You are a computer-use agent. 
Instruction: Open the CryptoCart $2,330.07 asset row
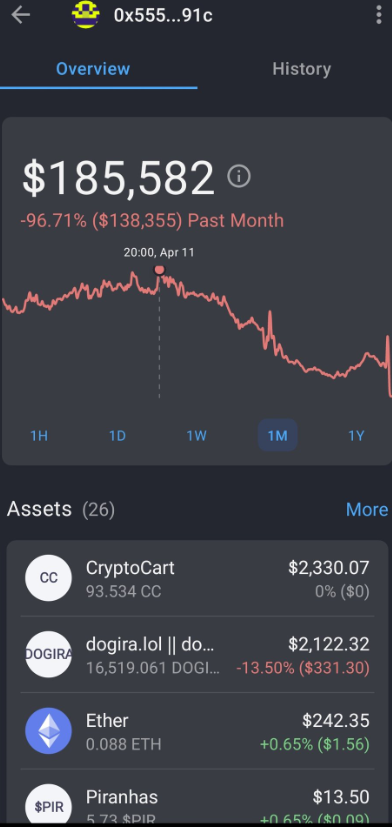(x=197, y=578)
